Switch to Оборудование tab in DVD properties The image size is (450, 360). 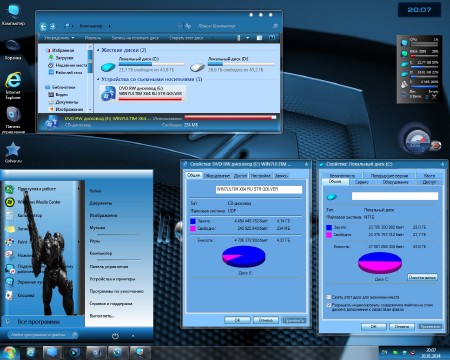(x=217, y=176)
